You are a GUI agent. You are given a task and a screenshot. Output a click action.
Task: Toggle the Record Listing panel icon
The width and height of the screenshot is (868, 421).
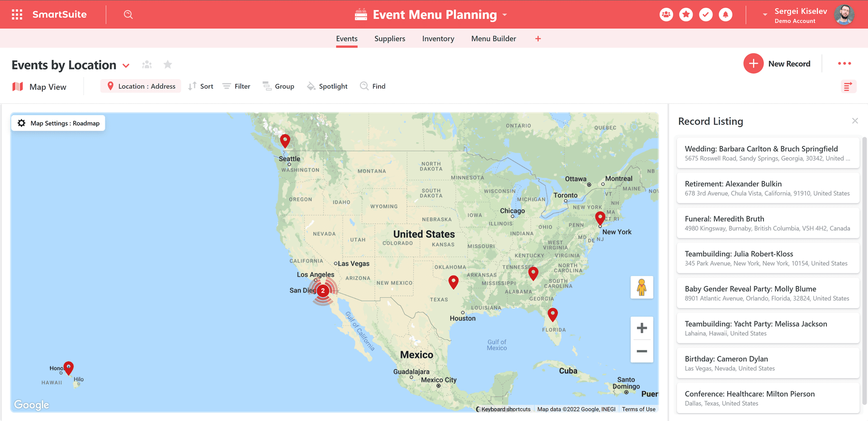(848, 86)
